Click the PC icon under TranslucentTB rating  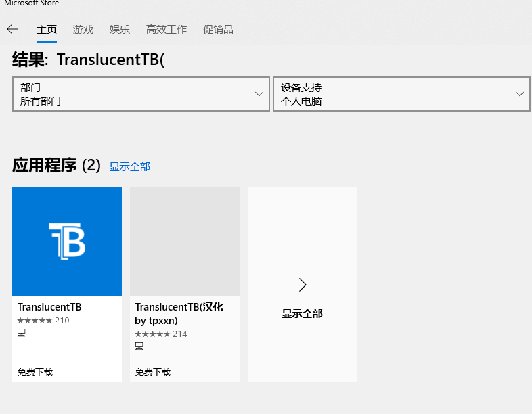click(x=22, y=333)
